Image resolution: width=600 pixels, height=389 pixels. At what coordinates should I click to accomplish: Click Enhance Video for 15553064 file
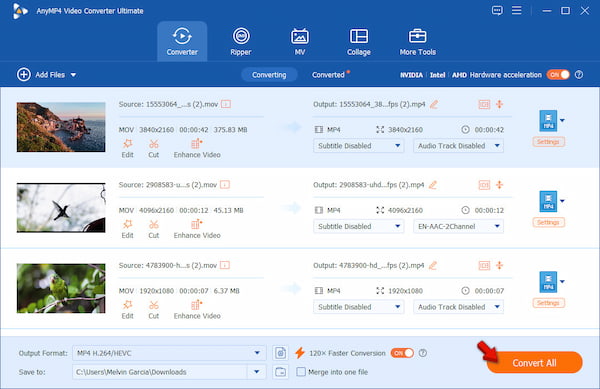click(x=197, y=148)
